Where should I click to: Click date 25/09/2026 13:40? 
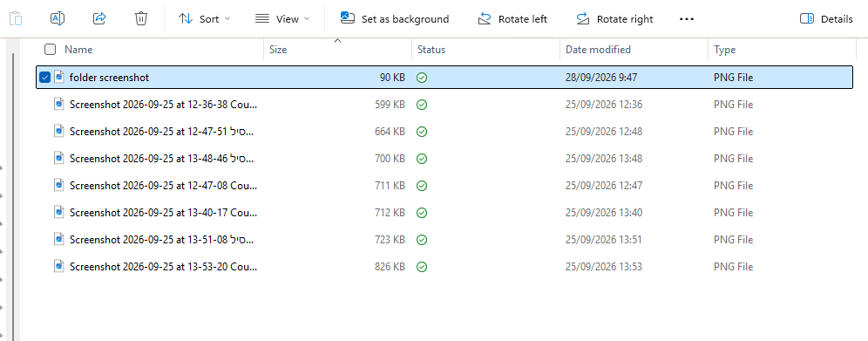[x=604, y=213]
